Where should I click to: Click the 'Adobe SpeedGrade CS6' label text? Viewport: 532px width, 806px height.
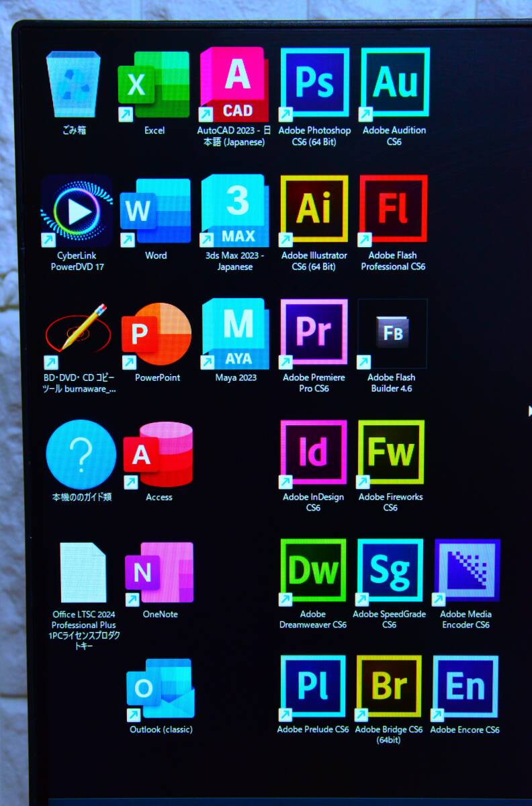[390, 619]
